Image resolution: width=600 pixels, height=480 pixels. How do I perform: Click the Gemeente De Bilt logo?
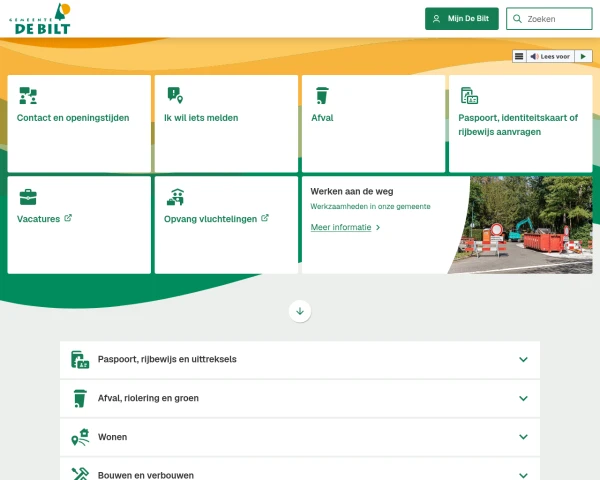tap(40, 19)
